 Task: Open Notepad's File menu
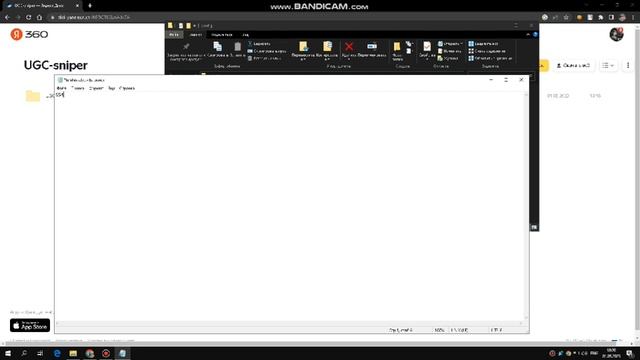(61, 88)
